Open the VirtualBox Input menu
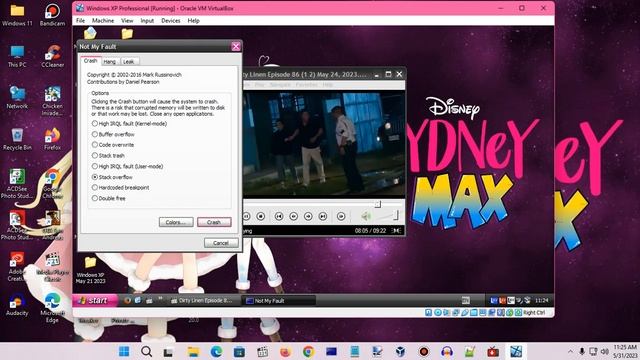Viewport: 640px width, 360px height. (147, 20)
